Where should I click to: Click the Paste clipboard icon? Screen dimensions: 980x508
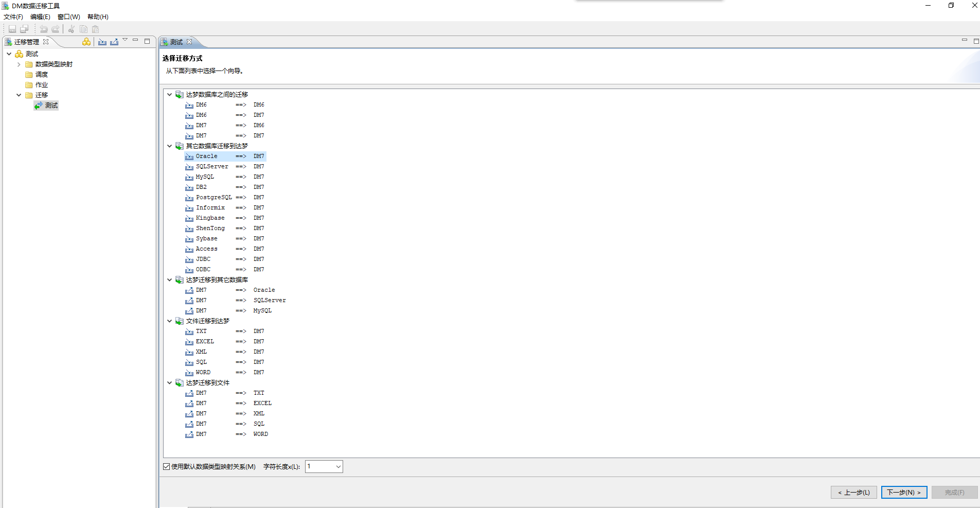(95, 29)
